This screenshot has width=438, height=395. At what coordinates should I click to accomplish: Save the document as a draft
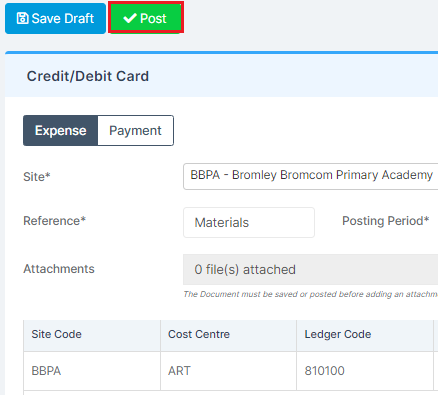pos(55,18)
